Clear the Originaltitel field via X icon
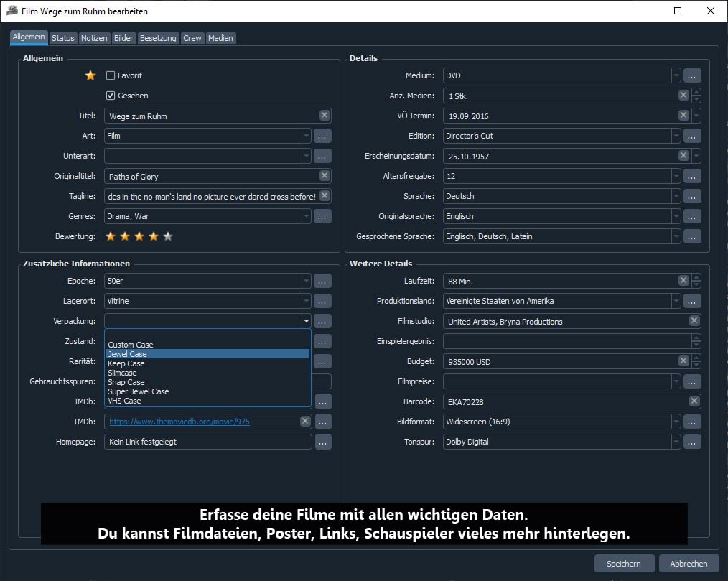The width and height of the screenshot is (728, 581). [325, 175]
